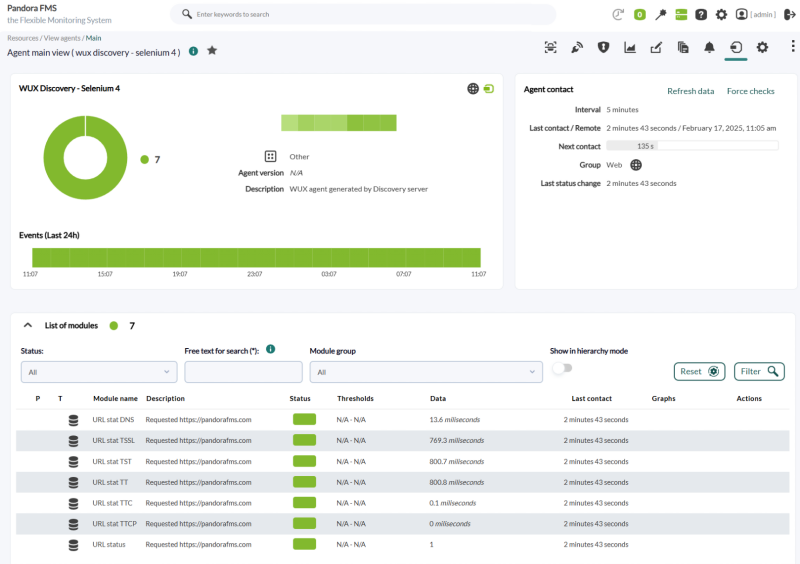Select the active main view tab icon
The width and height of the screenshot is (800, 564).
click(x=736, y=47)
